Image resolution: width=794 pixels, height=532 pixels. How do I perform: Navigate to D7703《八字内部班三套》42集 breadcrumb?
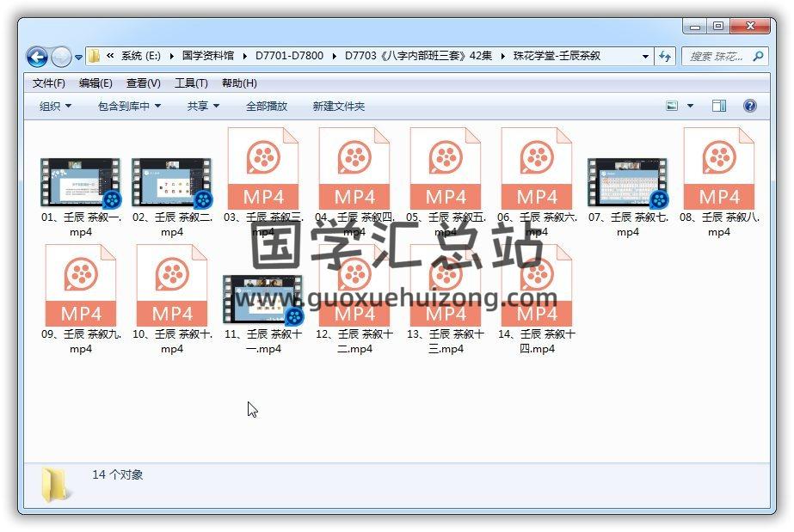click(x=418, y=56)
